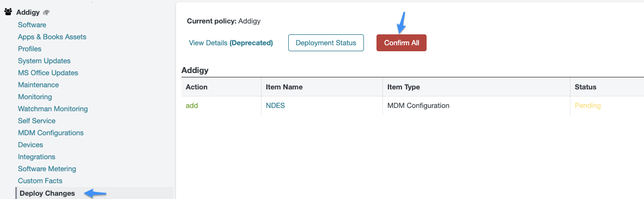
Task: Open the Monitoring section
Action: click(35, 97)
